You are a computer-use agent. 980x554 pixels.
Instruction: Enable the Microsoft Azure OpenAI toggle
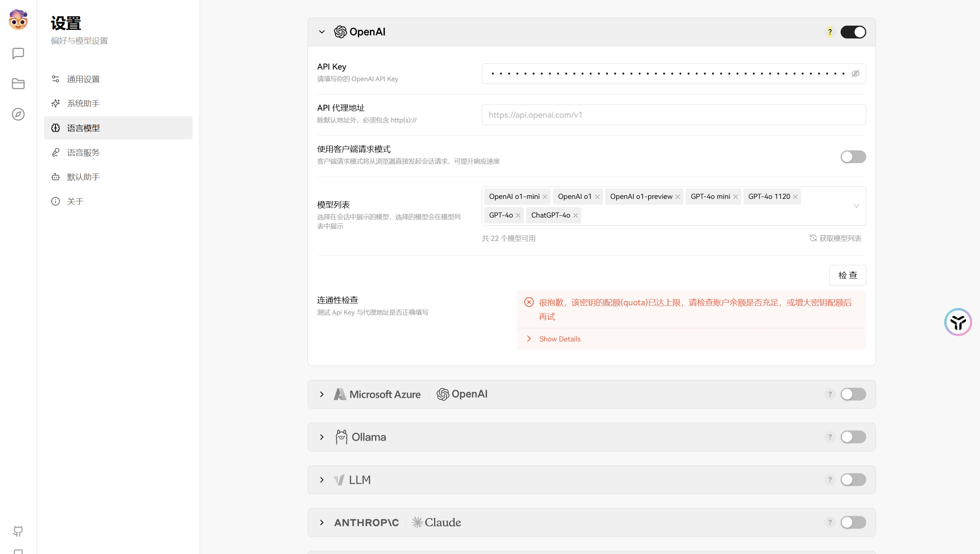pyautogui.click(x=853, y=394)
